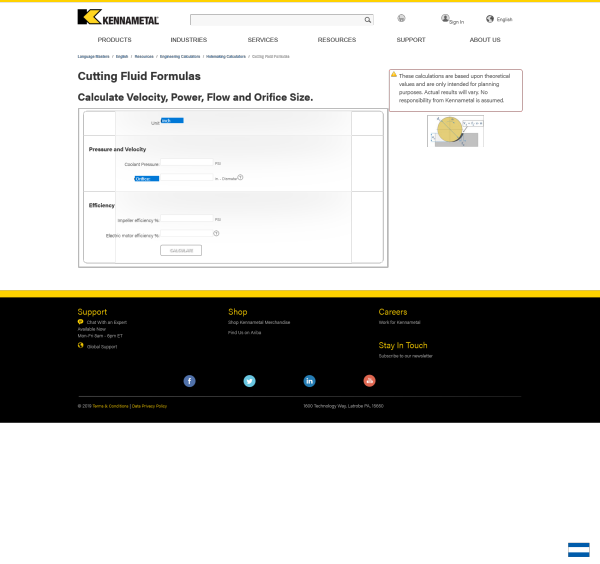Expand the Unit dropdown set to inch
The width and height of the screenshot is (600, 564).
coord(172,121)
